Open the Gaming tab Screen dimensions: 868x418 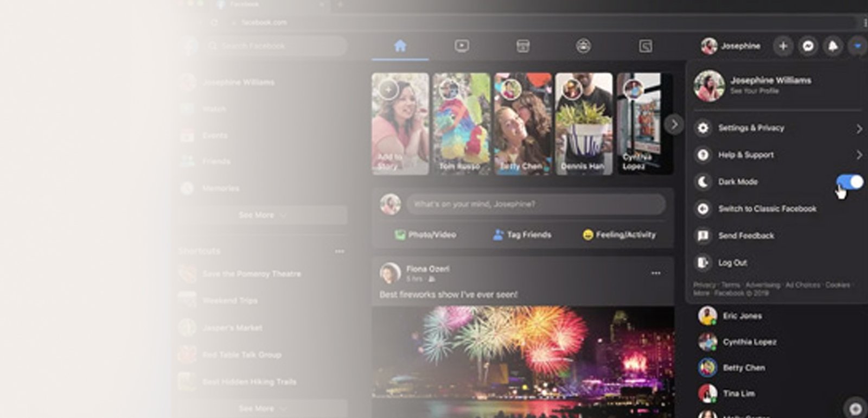pos(645,46)
